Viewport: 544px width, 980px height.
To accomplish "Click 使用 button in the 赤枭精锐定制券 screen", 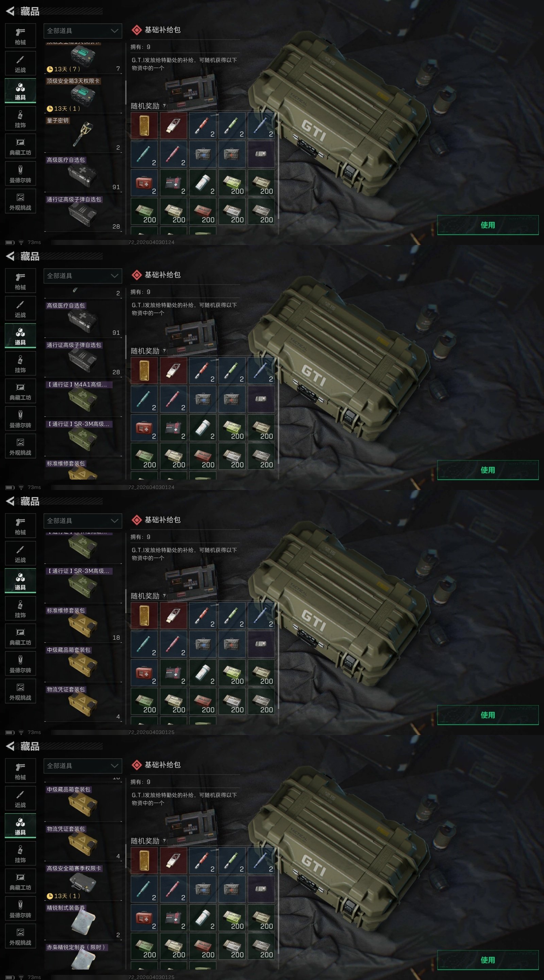I will 488,960.
